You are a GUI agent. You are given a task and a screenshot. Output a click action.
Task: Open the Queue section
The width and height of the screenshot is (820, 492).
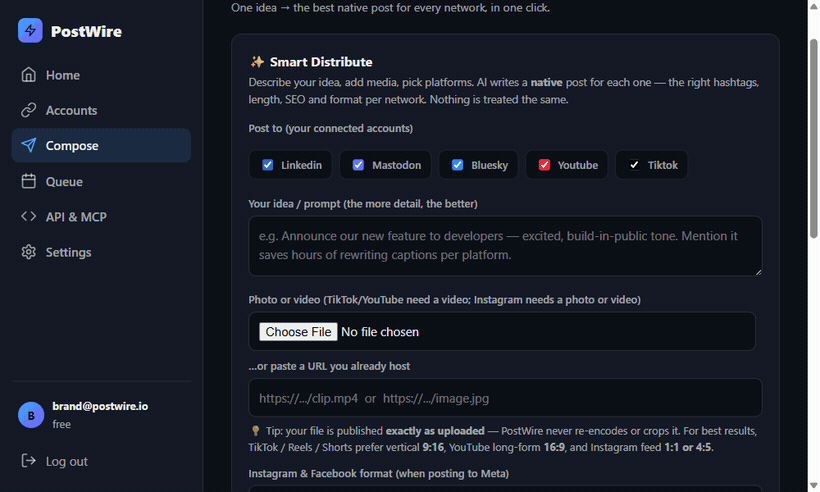click(101, 181)
